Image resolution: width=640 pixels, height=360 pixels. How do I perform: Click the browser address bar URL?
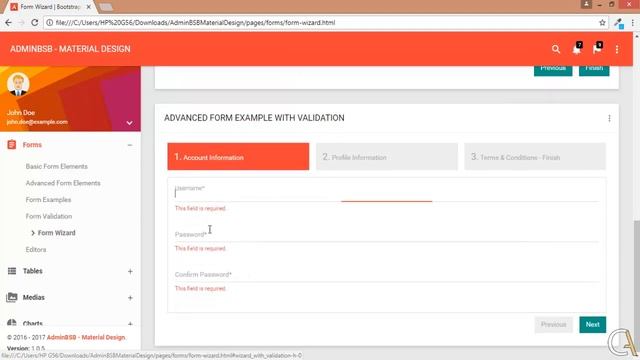click(x=196, y=23)
